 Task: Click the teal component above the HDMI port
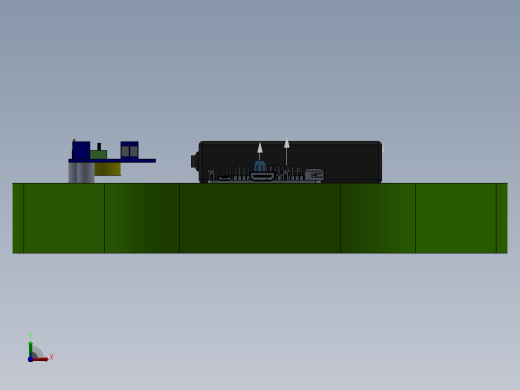click(260, 166)
